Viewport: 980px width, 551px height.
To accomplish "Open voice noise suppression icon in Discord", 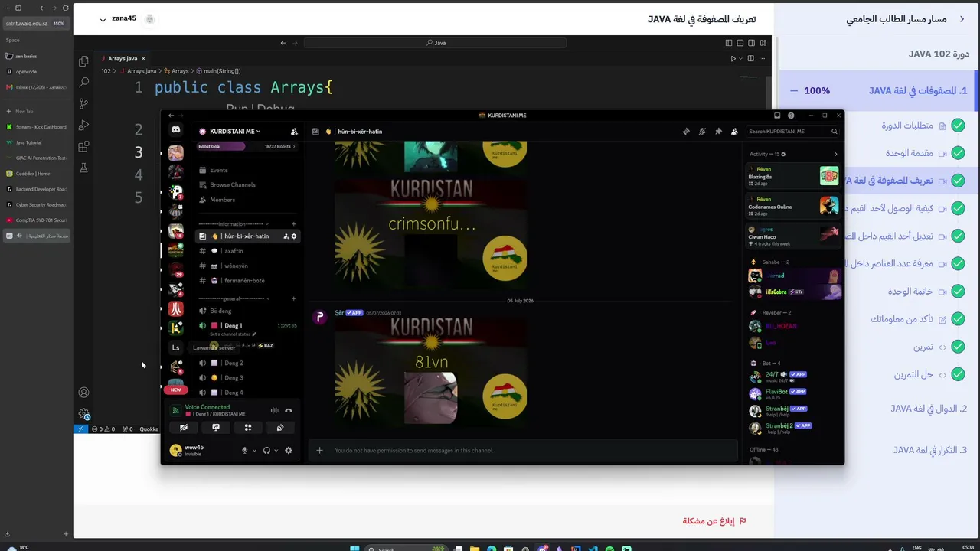I will (x=274, y=411).
